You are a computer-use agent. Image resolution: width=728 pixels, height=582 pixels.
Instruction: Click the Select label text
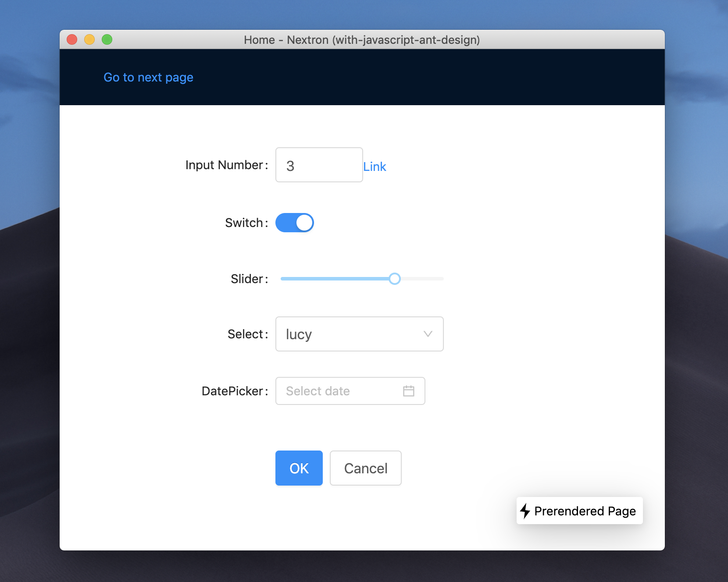click(x=247, y=334)
